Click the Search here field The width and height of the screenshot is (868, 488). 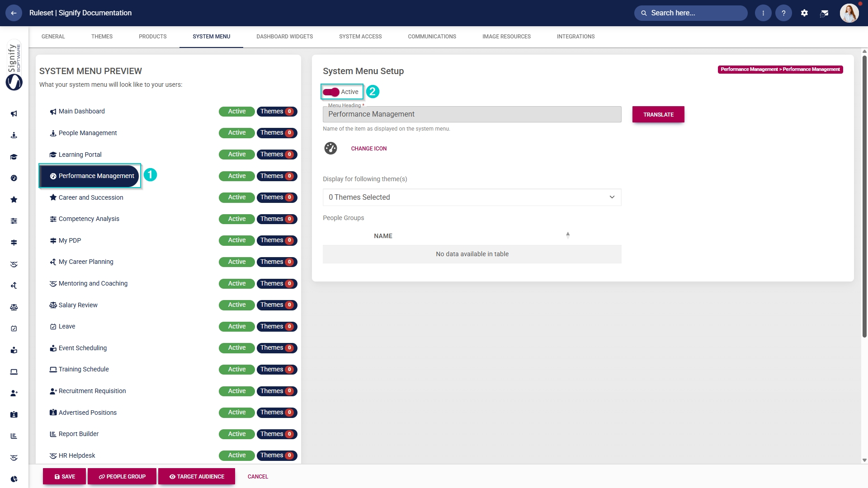[691, 13]
